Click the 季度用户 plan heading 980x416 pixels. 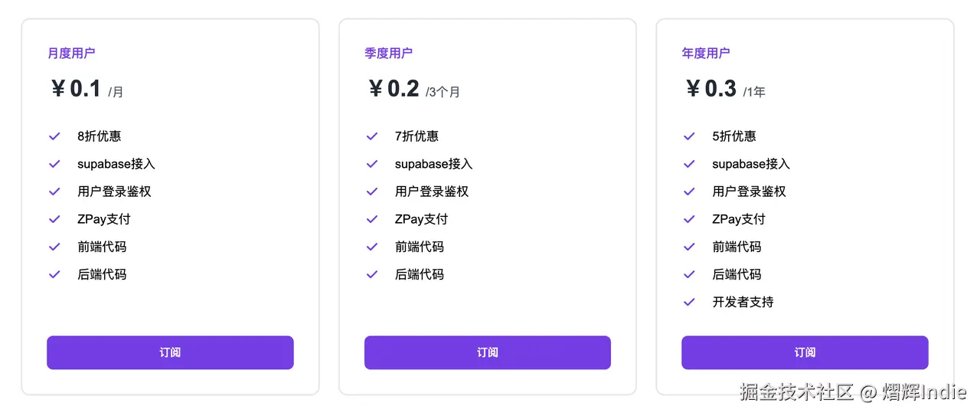[x=388, y=53]
